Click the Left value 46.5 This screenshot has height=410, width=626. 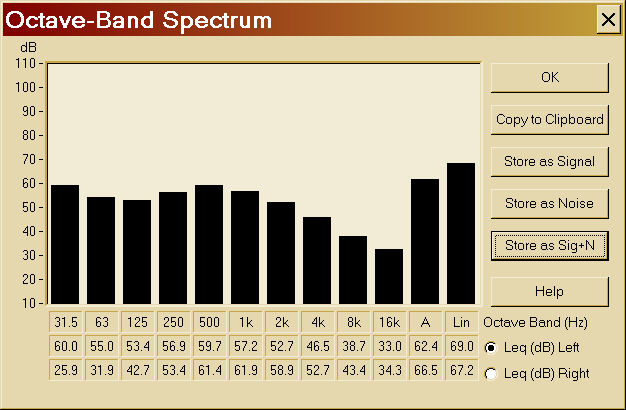318,346
